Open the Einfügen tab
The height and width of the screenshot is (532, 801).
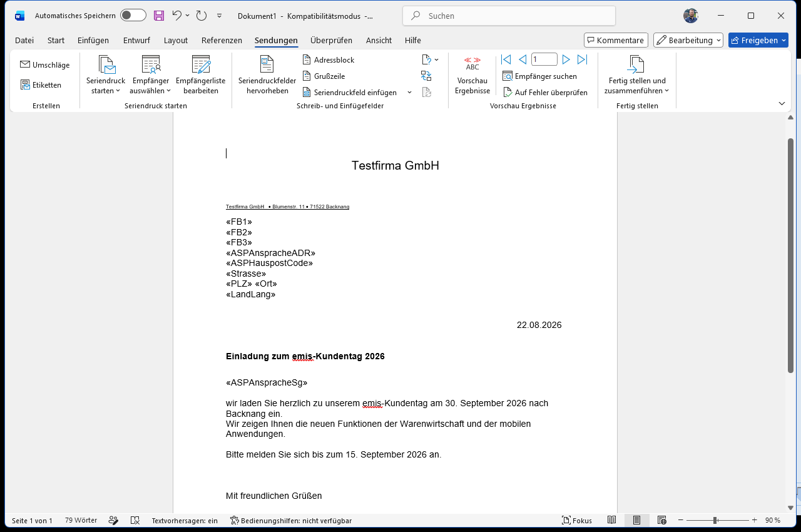[93, 40]
